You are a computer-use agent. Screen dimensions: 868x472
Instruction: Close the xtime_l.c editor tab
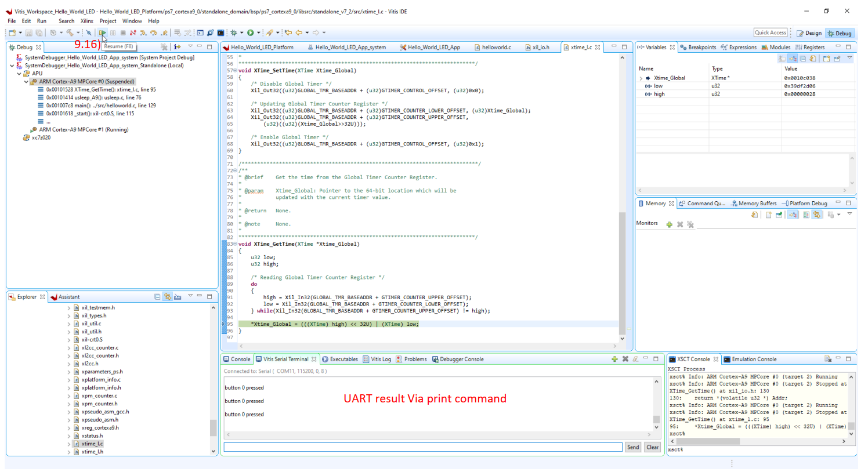tap(598, 48)
